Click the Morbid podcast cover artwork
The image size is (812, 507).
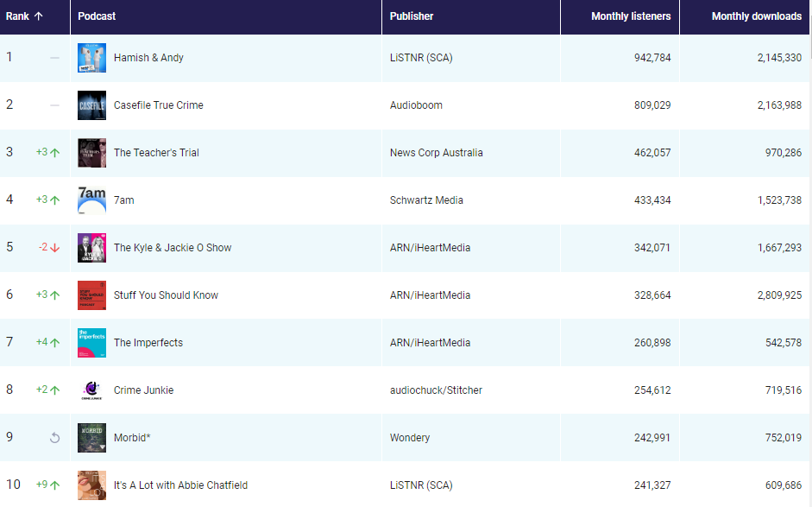(x=91, y=438)
